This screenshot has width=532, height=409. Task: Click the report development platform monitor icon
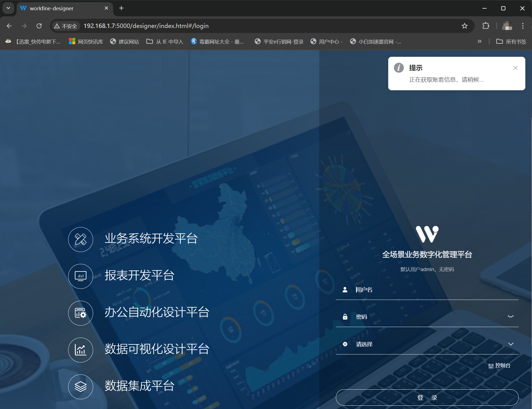point(80,276)
